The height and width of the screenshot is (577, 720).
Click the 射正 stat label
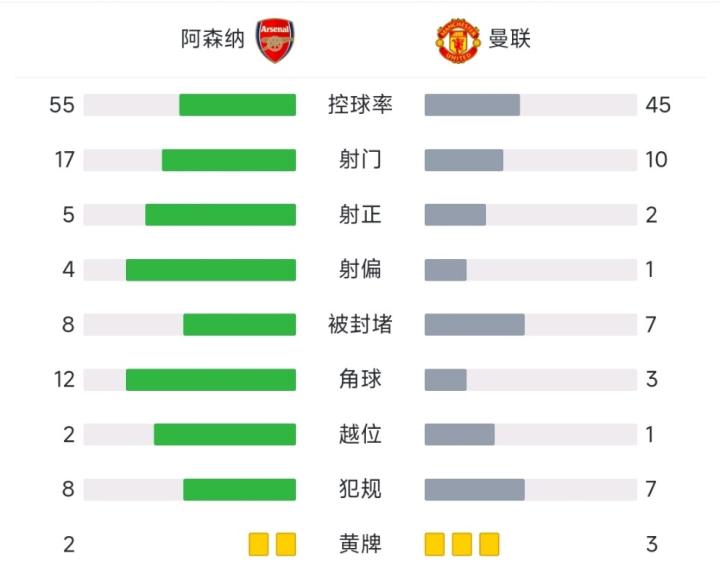[x=360, y=215]
